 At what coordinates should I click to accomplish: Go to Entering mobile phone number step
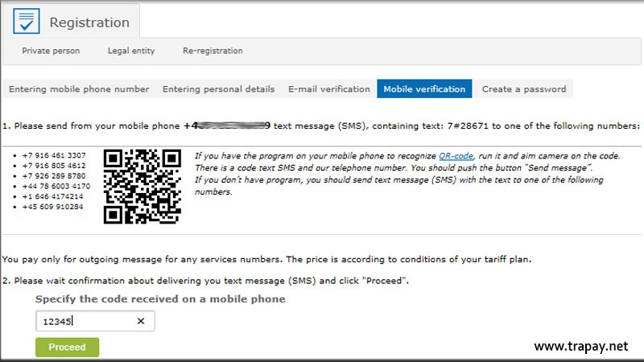(79, 89)
